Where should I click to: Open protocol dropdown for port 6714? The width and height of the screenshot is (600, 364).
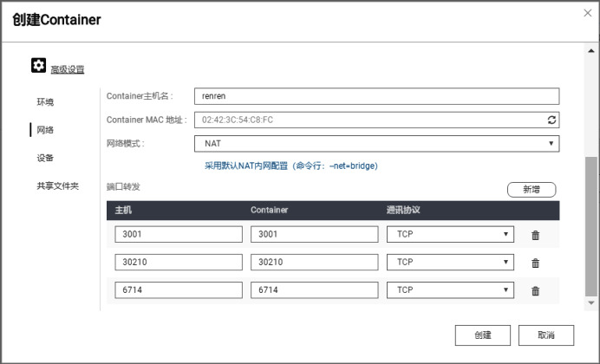coord(450,289)
